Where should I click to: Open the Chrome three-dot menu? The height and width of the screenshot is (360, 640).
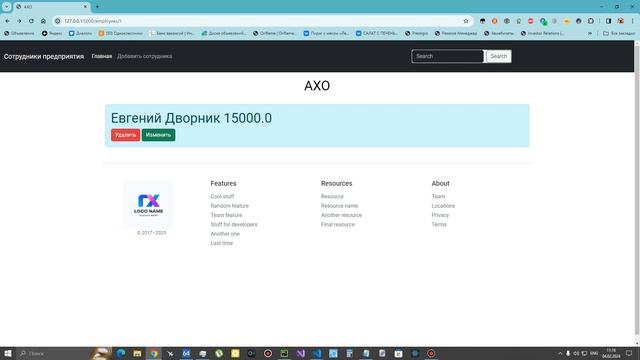tap(633, 21)
